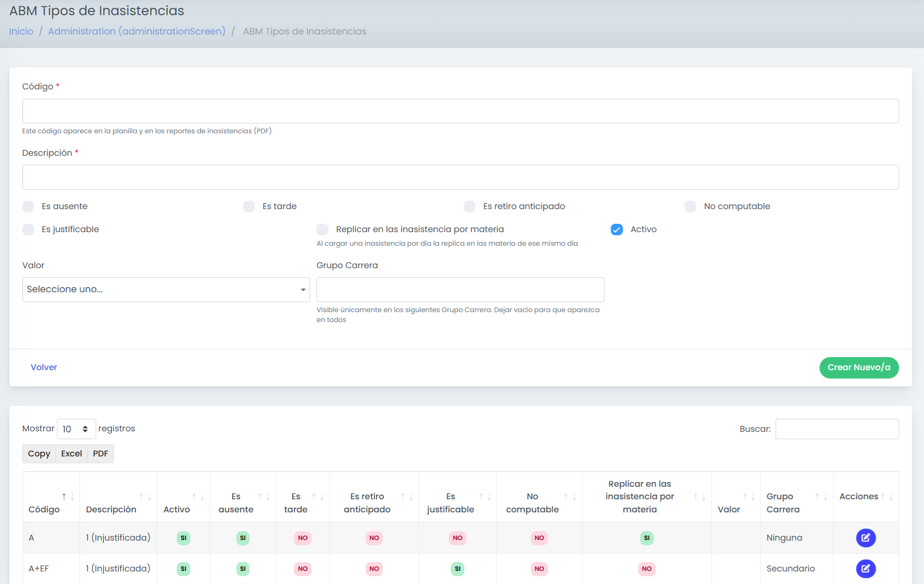
Task: Edit the row with code A
Action: [x=865, y=537]
